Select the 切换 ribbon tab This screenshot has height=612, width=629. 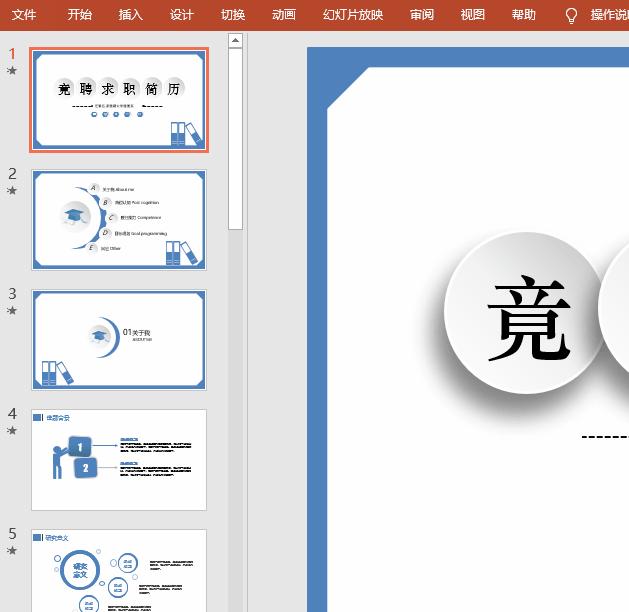(x=232, y=15)
